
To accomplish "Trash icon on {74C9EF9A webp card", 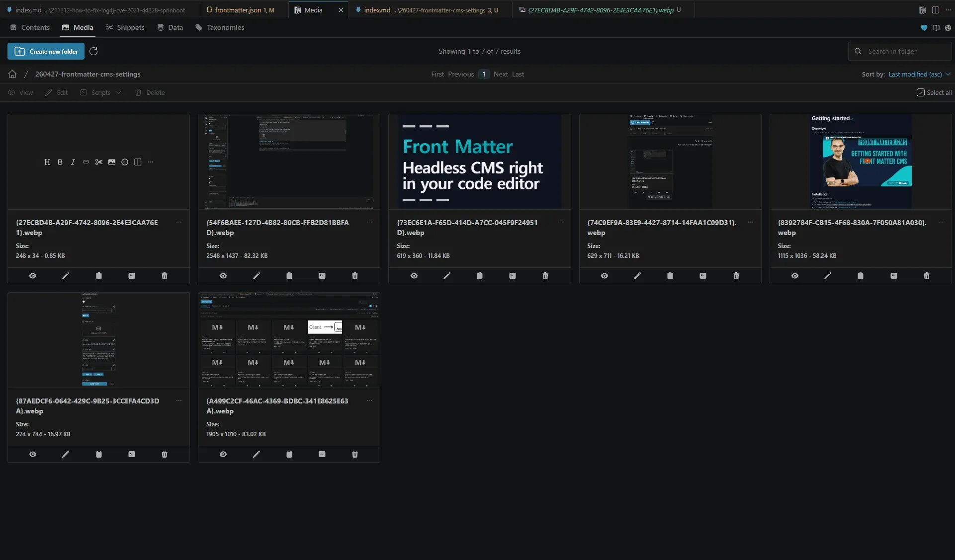I will 736,276.
